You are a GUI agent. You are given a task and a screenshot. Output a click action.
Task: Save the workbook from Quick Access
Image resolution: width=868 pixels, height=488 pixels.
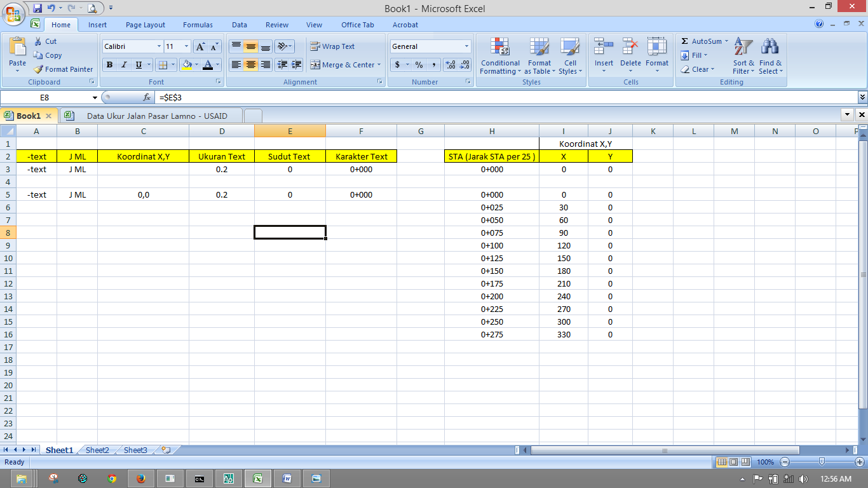[x=37, y=8]
